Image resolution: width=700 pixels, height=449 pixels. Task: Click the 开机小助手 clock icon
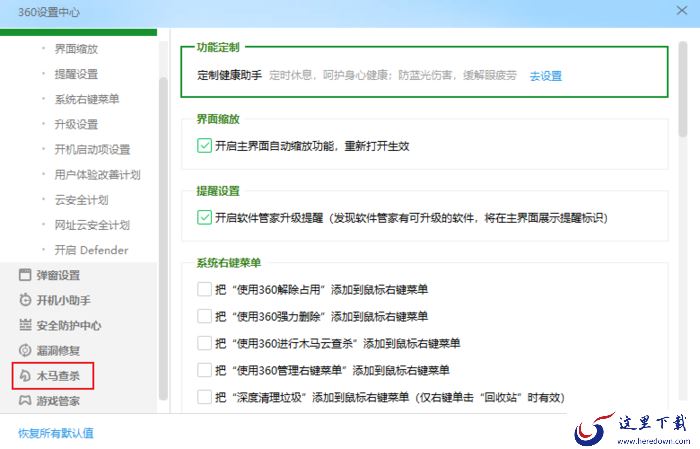pos(25,300)
